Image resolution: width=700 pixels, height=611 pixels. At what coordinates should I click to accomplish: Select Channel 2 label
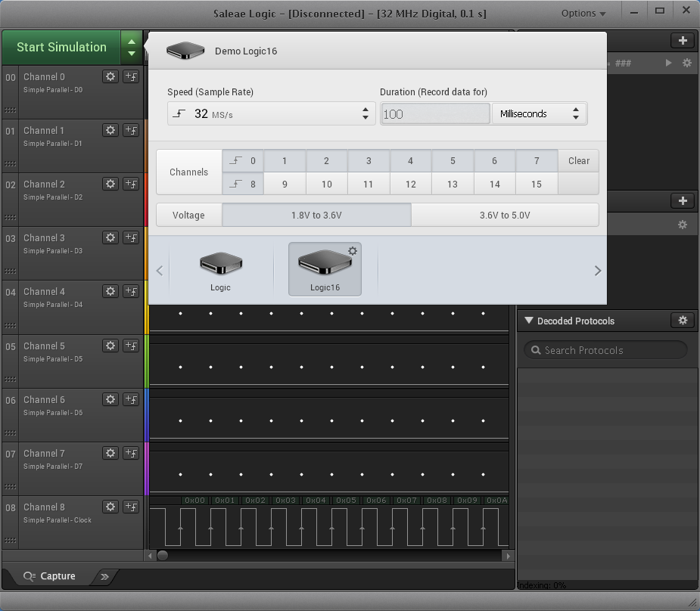tap(44, 185)
